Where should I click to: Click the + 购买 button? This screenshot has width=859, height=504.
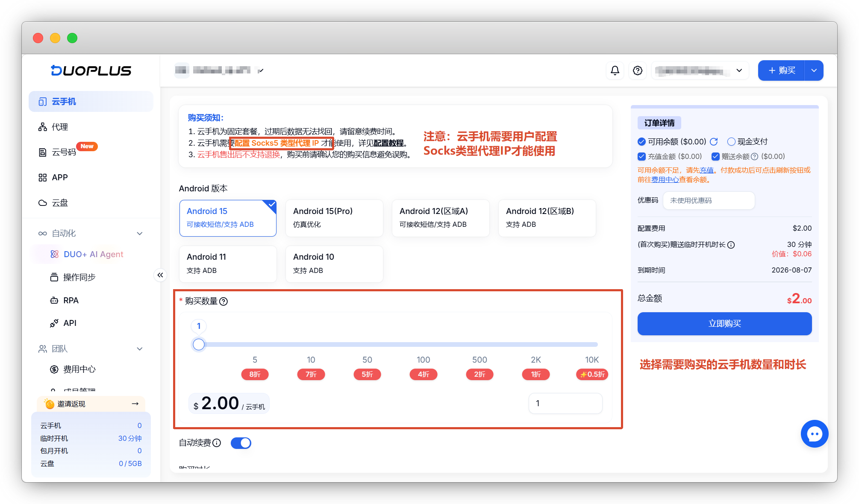click(x=782, y=70)
